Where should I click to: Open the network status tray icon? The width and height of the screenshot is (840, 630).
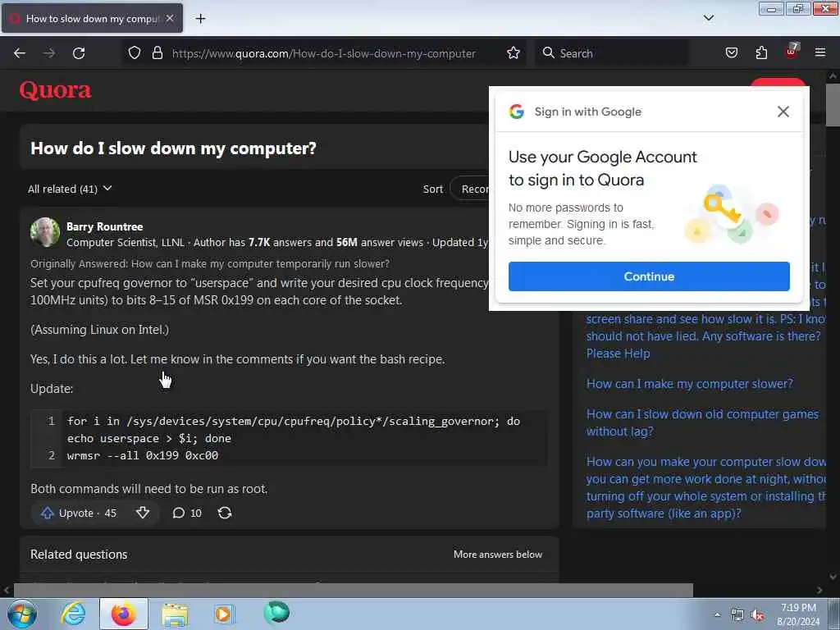coord(737,615)
